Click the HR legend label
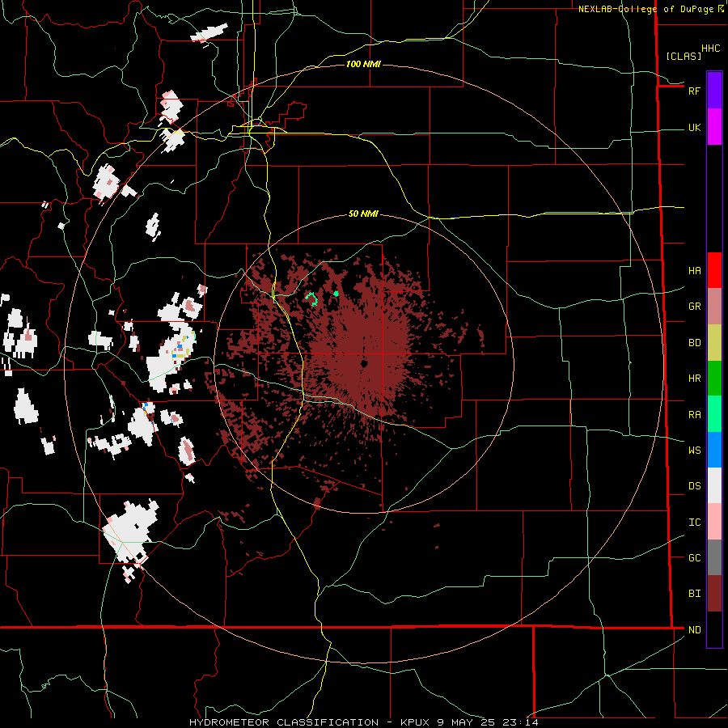This screenshot has height=728, width=728. 694,379
